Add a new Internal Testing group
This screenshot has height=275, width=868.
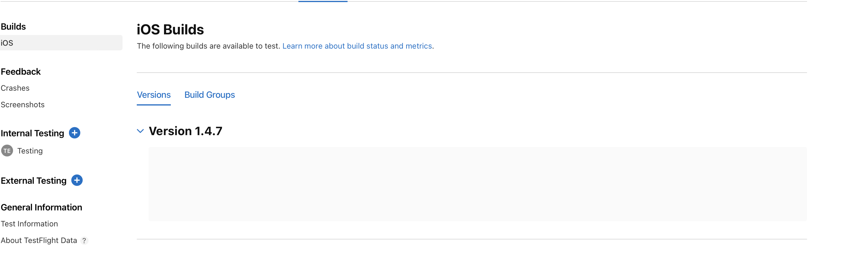[x=75, y=133]
